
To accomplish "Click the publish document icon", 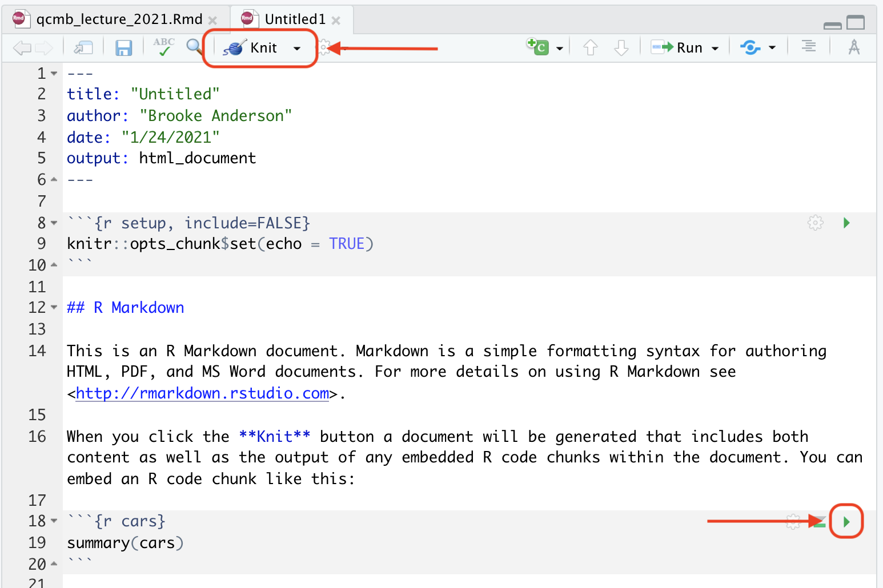I will 750,47.
